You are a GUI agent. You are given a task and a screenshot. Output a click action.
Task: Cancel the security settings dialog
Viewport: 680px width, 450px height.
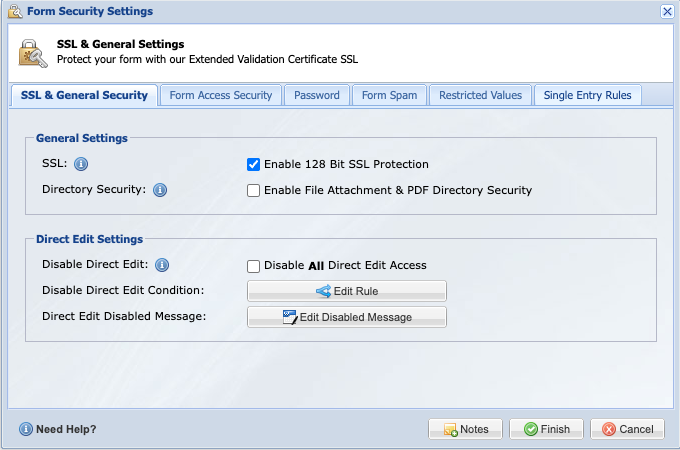point(627,429)
